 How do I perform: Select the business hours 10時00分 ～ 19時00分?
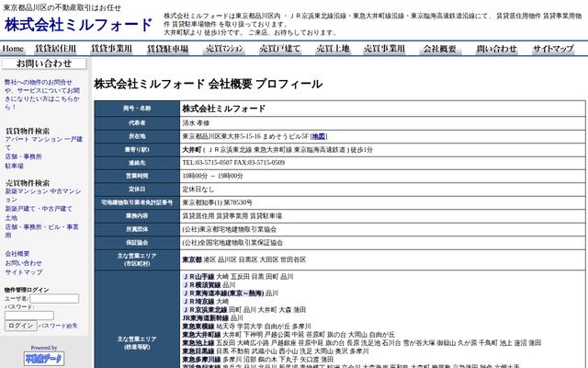coord(212,176)
